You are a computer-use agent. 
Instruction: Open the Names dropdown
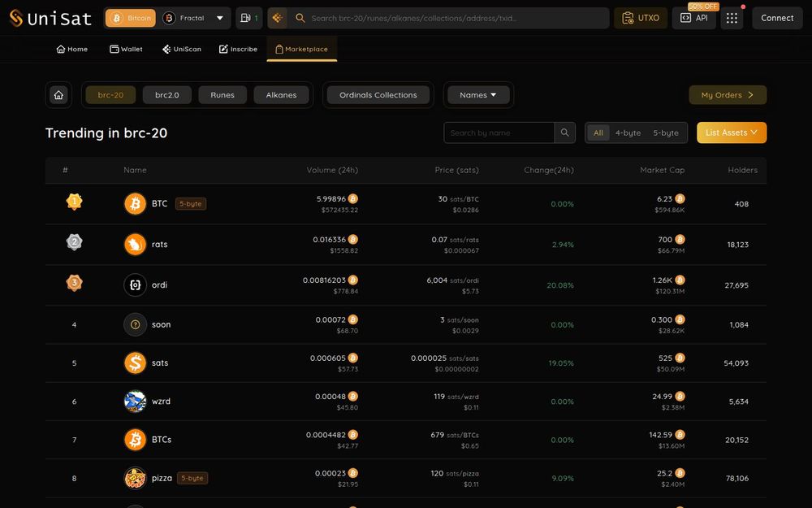pyautogui.click(x=478, y=95)
